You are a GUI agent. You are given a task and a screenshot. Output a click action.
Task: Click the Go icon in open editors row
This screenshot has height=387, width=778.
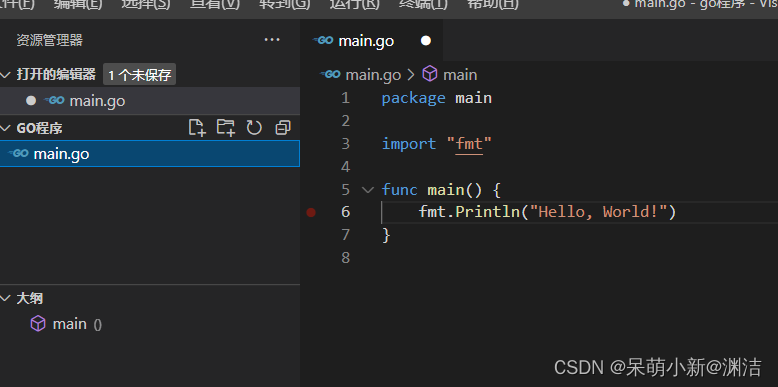[x=55, y=100]
